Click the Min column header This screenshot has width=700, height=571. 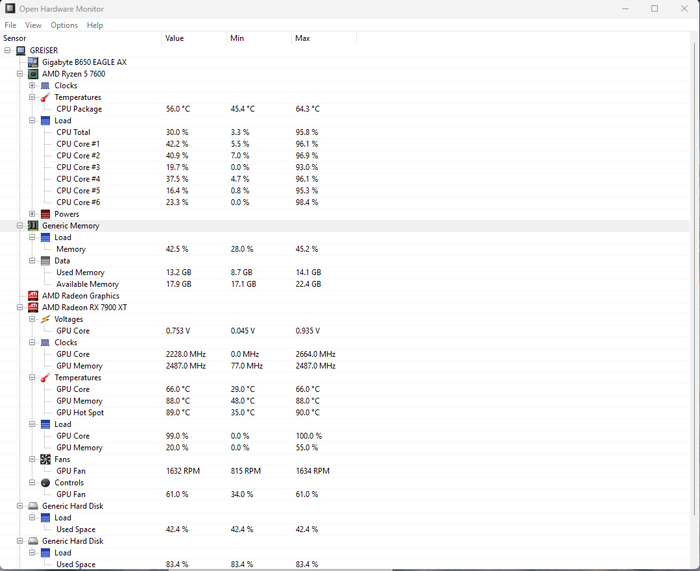tap(259, 38)
